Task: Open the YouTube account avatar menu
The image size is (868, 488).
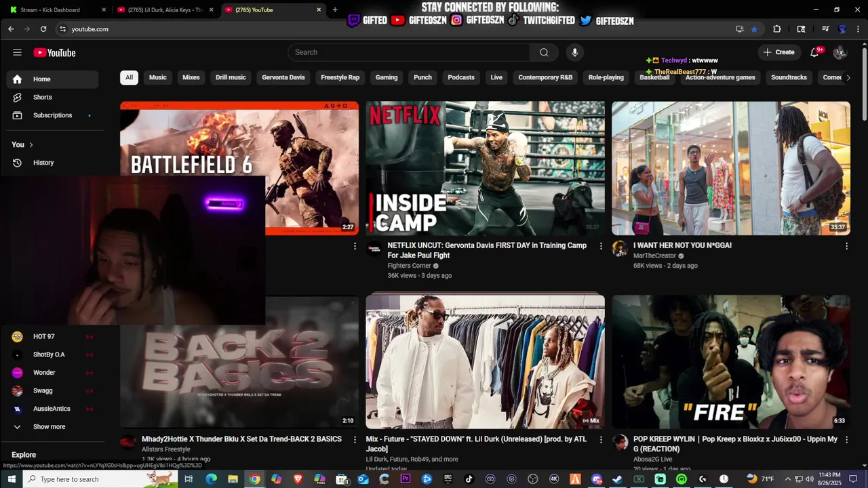Action: point(840,52)
